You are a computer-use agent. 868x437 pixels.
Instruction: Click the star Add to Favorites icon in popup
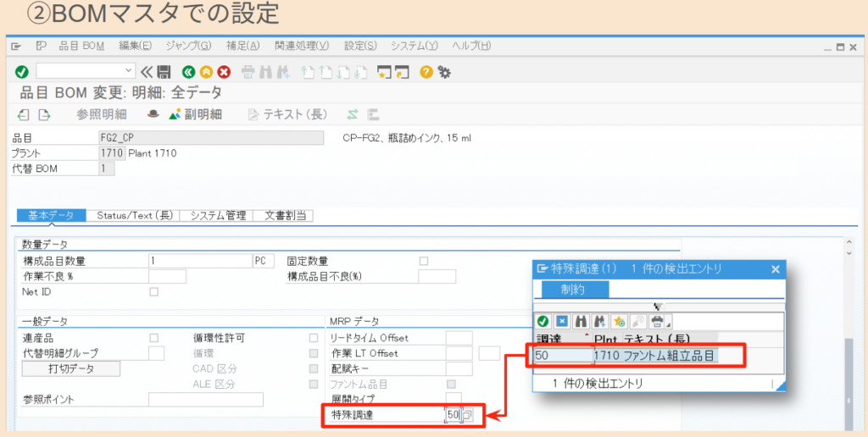tap(618, 321)
